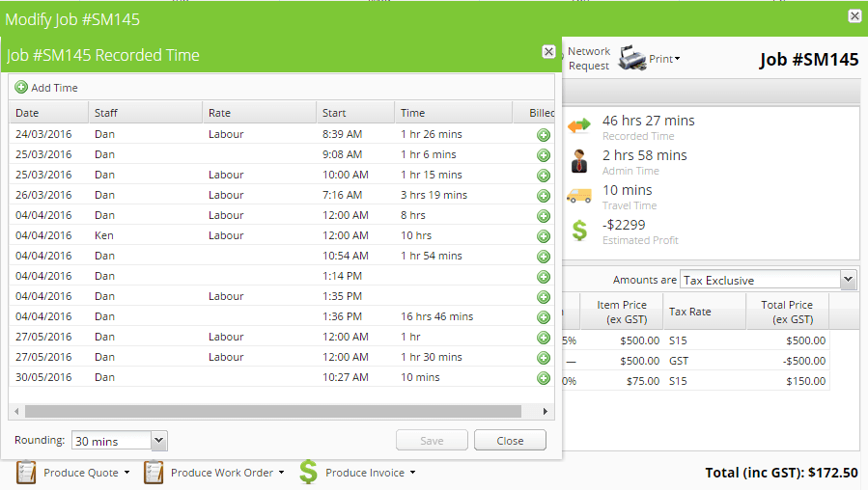Open the Rounding 30 mins dropdown
868x490 pixels.
click(x=159, y=441)
